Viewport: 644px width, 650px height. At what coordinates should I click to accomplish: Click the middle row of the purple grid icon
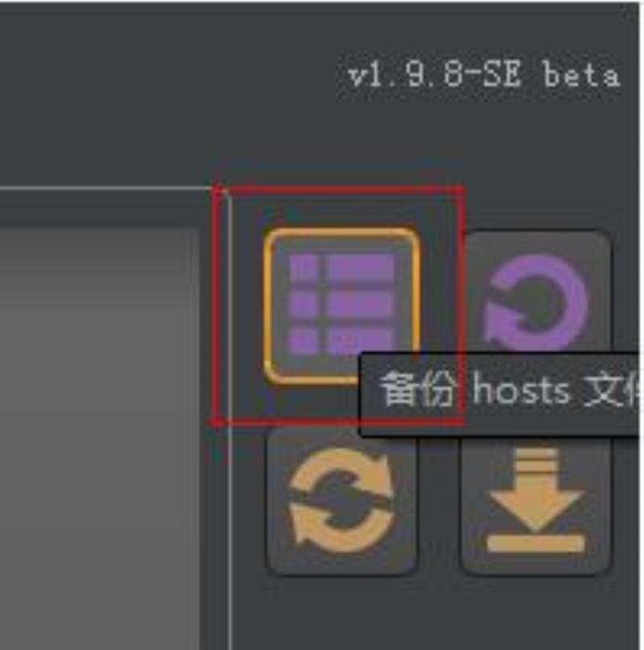coord(341,305)
